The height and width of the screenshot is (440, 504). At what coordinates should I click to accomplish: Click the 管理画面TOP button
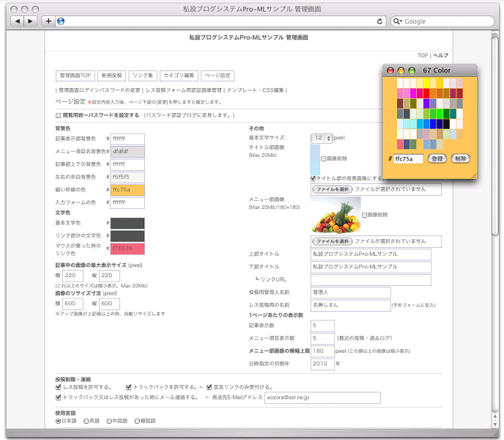coord(76,76)
